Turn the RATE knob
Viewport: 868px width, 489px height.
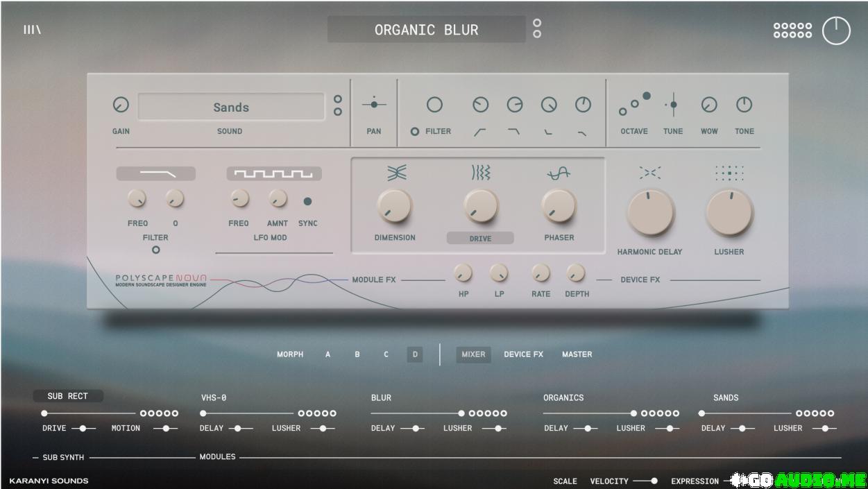coord(541,273)
